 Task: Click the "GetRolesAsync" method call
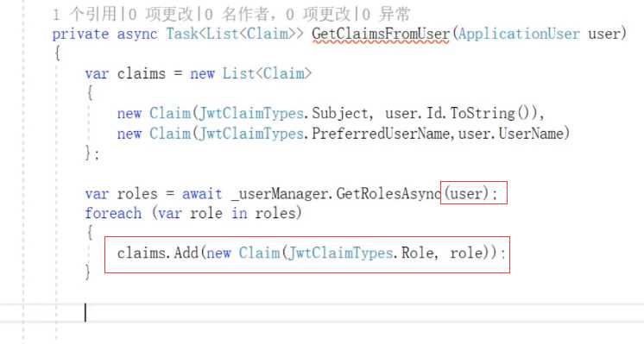[388, 193]
